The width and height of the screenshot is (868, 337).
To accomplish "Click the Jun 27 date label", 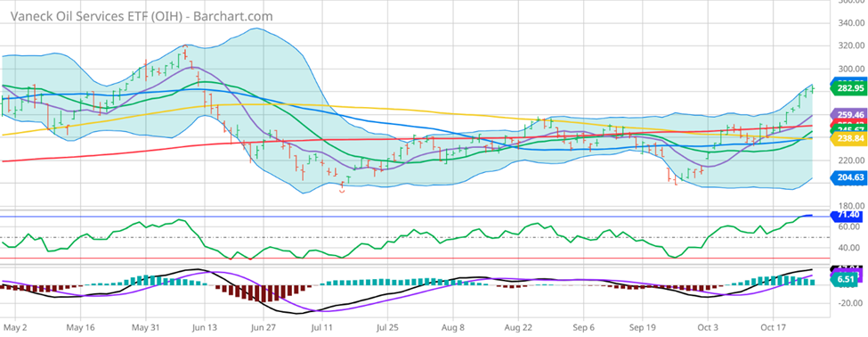I will pyautogui.click(x=264, y=326).
